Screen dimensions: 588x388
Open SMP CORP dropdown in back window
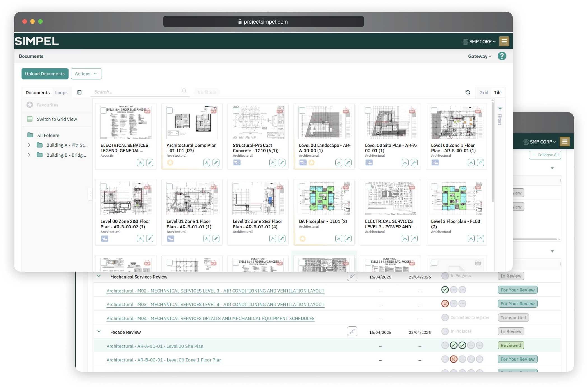[540, 142]
